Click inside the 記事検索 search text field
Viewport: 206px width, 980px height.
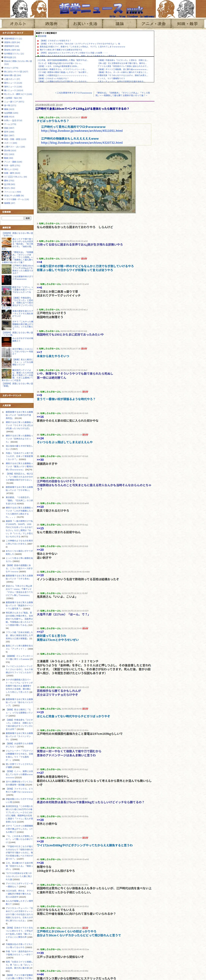click(x=13, y=218)
